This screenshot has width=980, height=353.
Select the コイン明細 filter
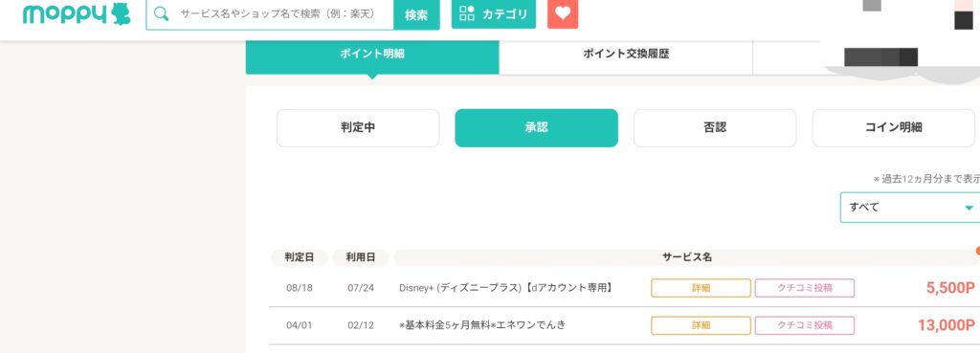click(894, 128)
